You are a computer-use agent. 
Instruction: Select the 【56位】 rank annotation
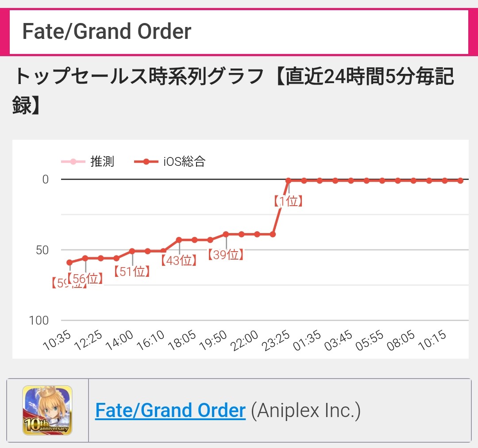click(x=85, y=279)
